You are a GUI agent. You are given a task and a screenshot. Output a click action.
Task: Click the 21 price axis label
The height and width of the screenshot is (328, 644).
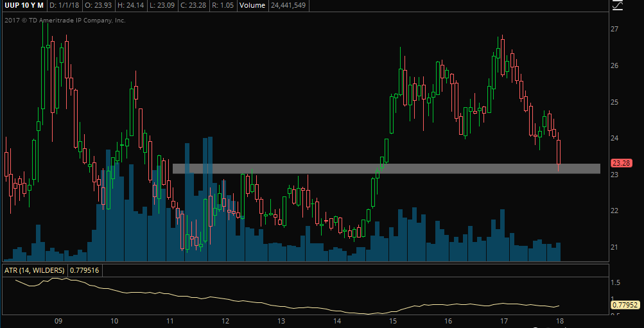pyautogui.click(x=615, y=247)
